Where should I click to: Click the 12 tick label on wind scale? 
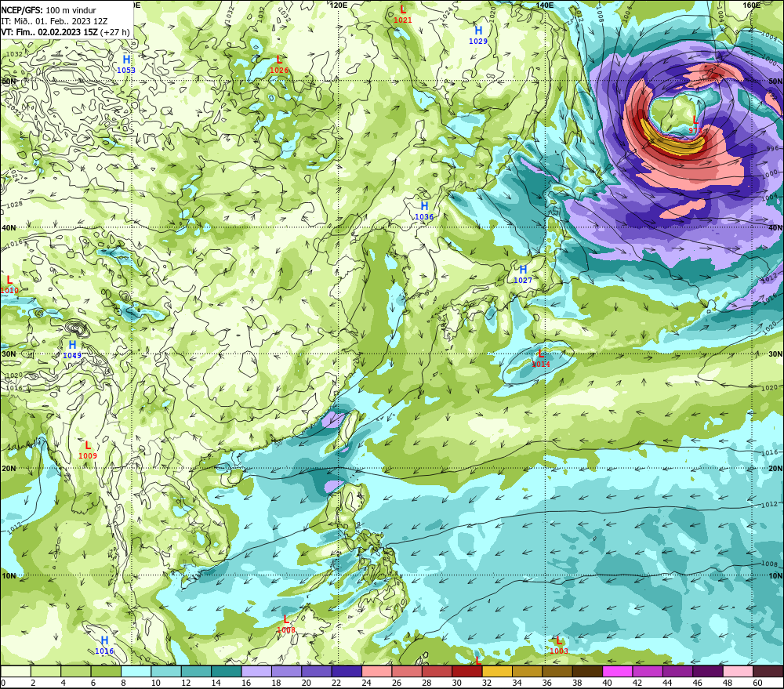tap(186, 683)
